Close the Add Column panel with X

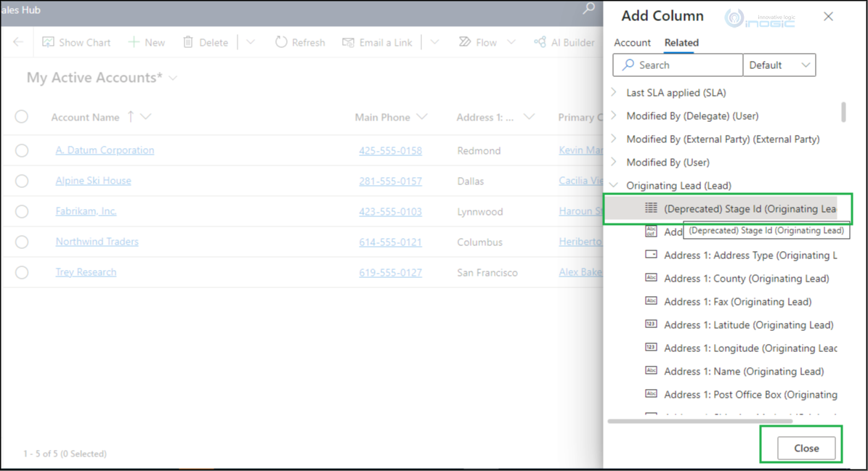(828, 17)
